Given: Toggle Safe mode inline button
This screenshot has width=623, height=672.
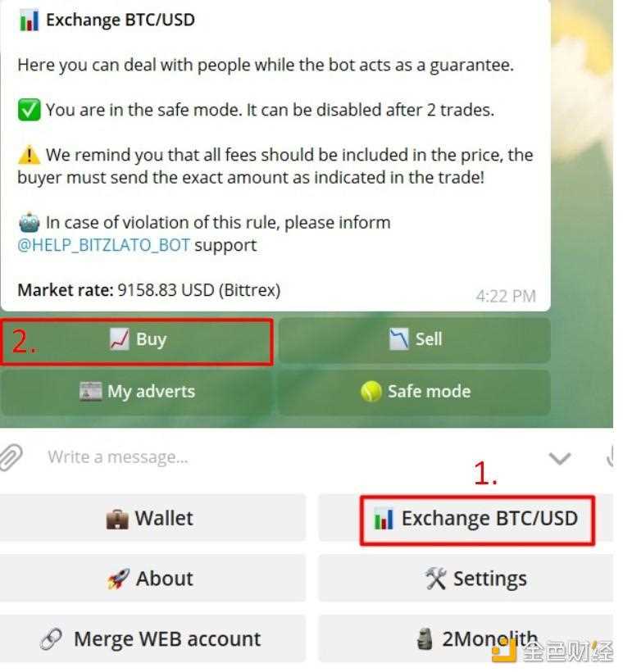Looking at the screenshot, I should (415, 393).
